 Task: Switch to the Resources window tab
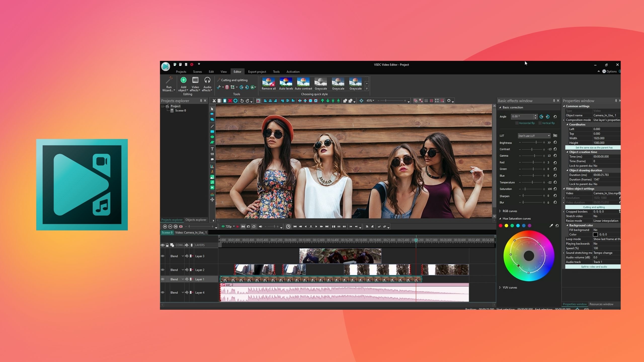[x=601, y=304]
